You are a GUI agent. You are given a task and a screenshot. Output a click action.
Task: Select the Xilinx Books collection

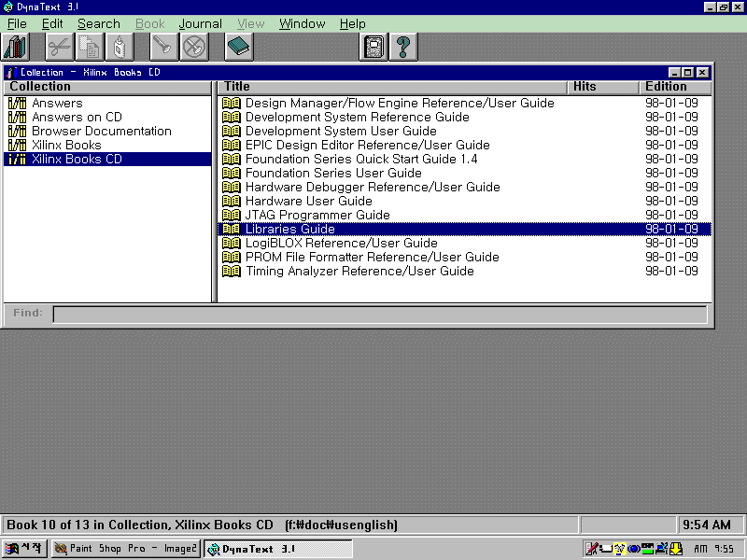point(66,145)
